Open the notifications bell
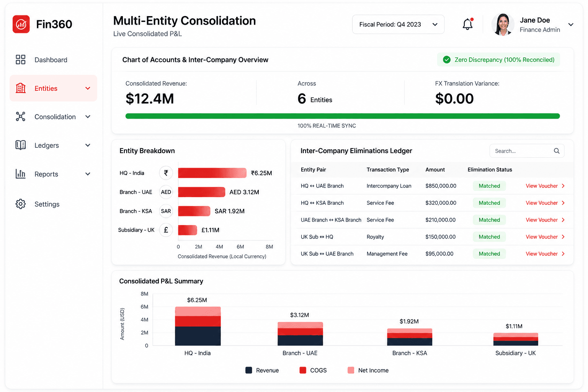 click(467, 24)
